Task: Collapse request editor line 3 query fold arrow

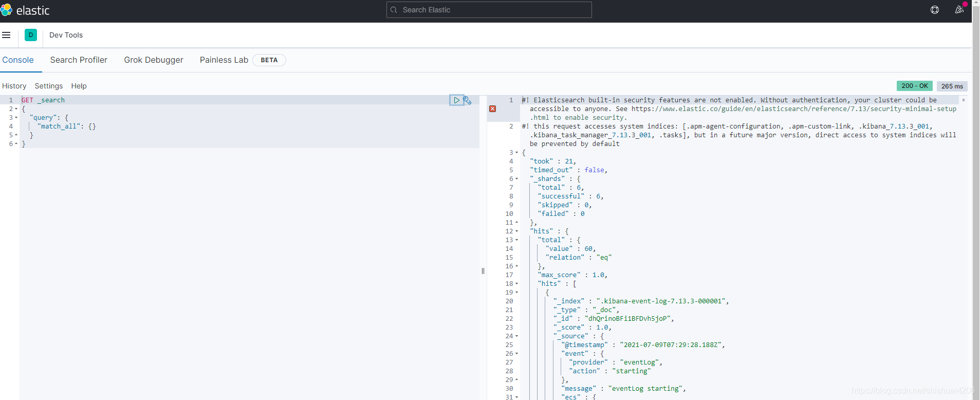Action: click(16, 118)
